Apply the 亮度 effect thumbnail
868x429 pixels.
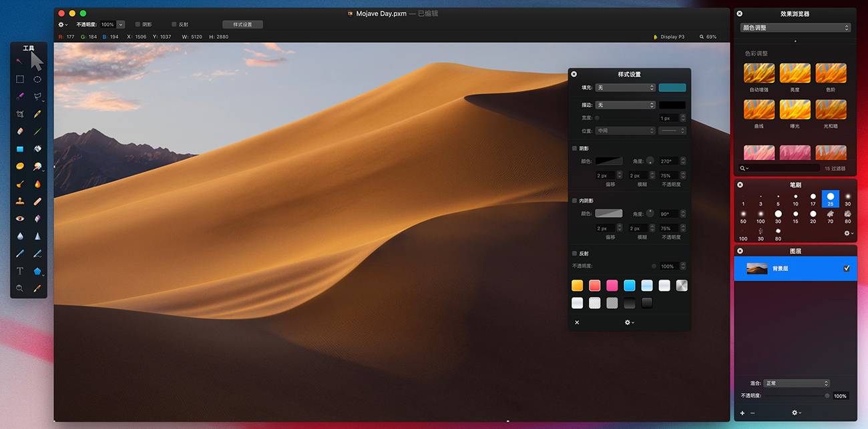coord(795,73)
